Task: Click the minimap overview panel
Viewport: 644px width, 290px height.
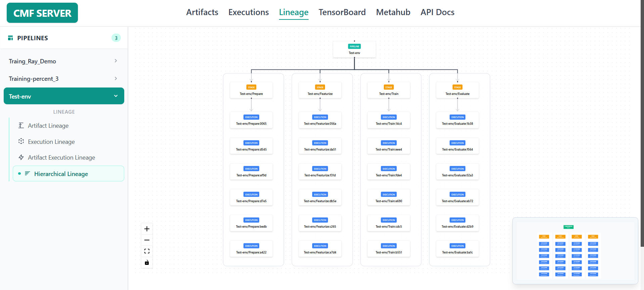Action: tap(575, 251)
